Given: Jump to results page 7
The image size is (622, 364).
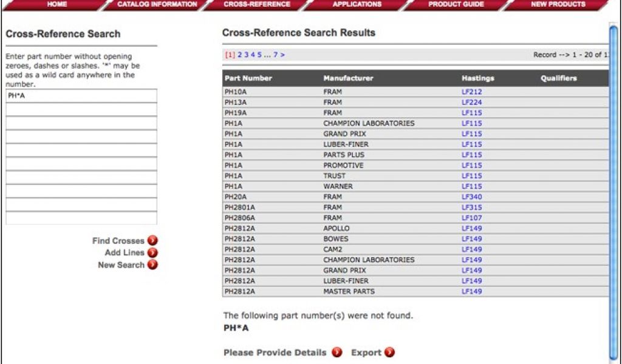Looking at the screenshot, I should [x=275, y=55].
